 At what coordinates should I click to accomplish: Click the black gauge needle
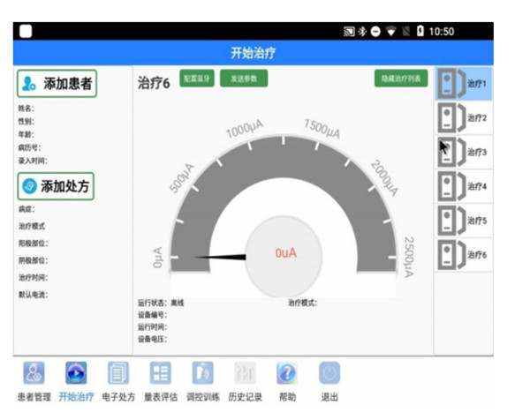[220, 258]
